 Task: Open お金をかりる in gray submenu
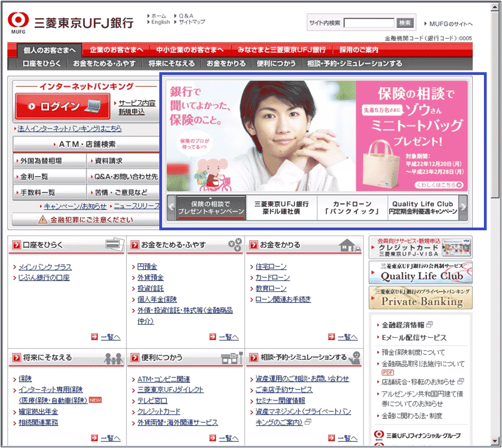tap(226, 63)
